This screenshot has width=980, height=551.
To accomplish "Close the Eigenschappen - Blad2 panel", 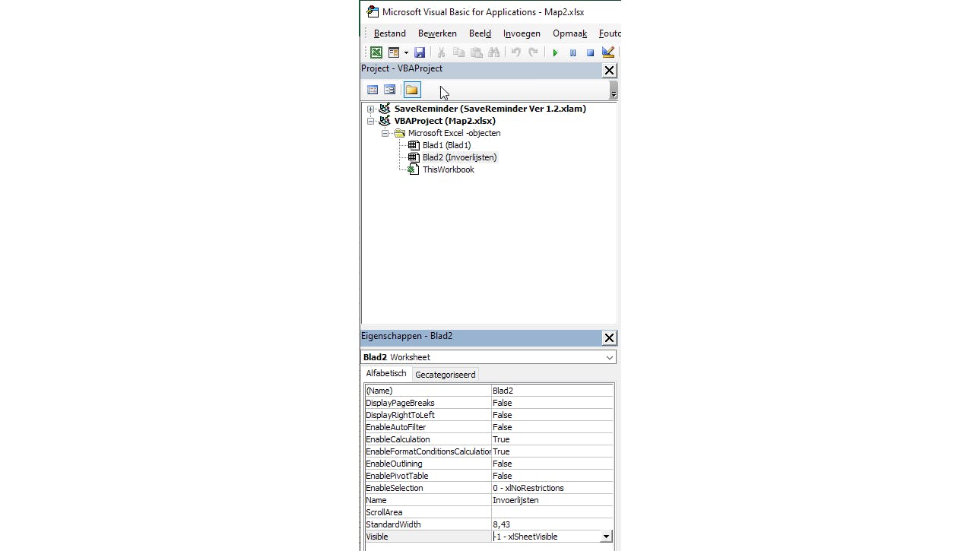I will click(609, 337).
